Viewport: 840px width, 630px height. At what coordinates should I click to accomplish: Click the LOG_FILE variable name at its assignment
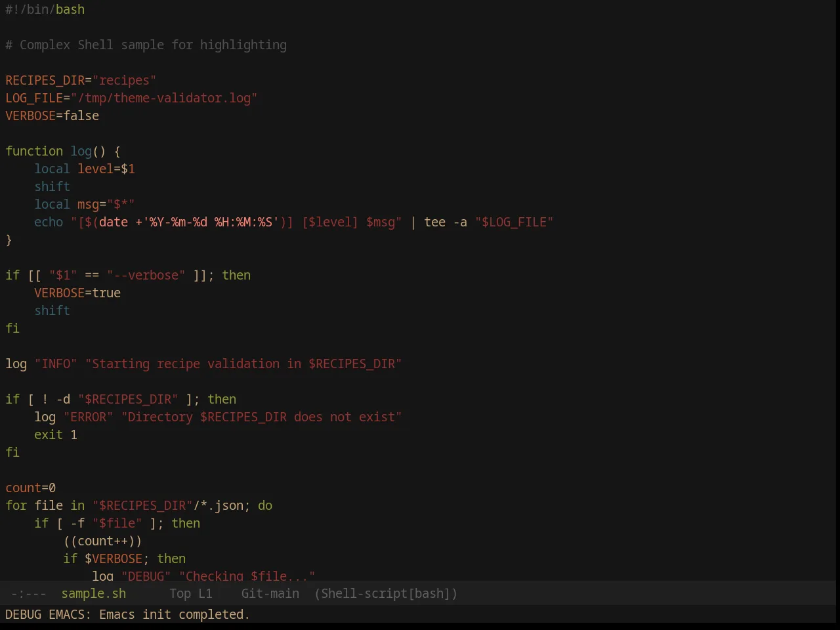[x=34, y=98]
